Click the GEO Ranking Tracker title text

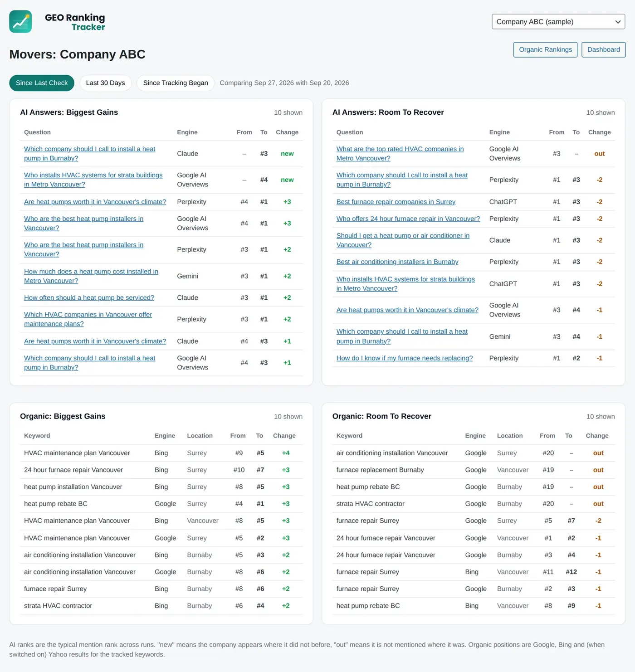[75, 22]
